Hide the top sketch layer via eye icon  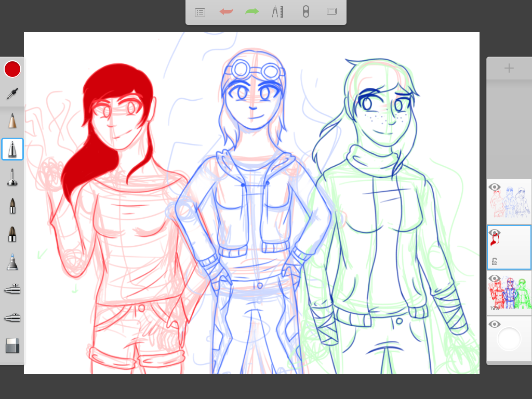[x=494, y=187]
